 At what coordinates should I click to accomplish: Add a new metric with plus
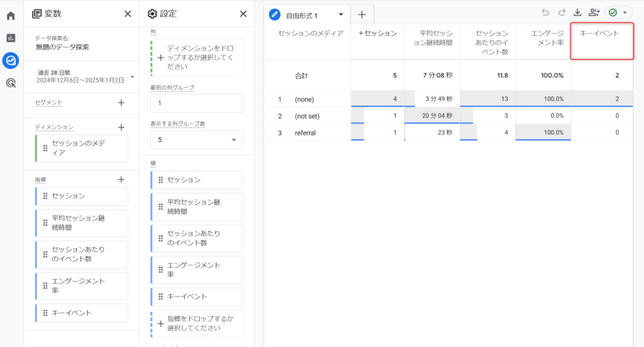[x=121, y=179]
